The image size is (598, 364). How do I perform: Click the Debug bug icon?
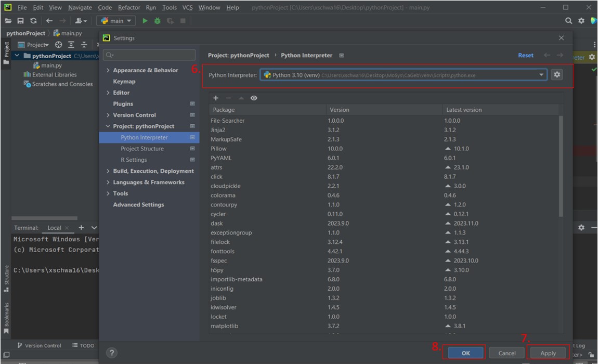point(157,21)
